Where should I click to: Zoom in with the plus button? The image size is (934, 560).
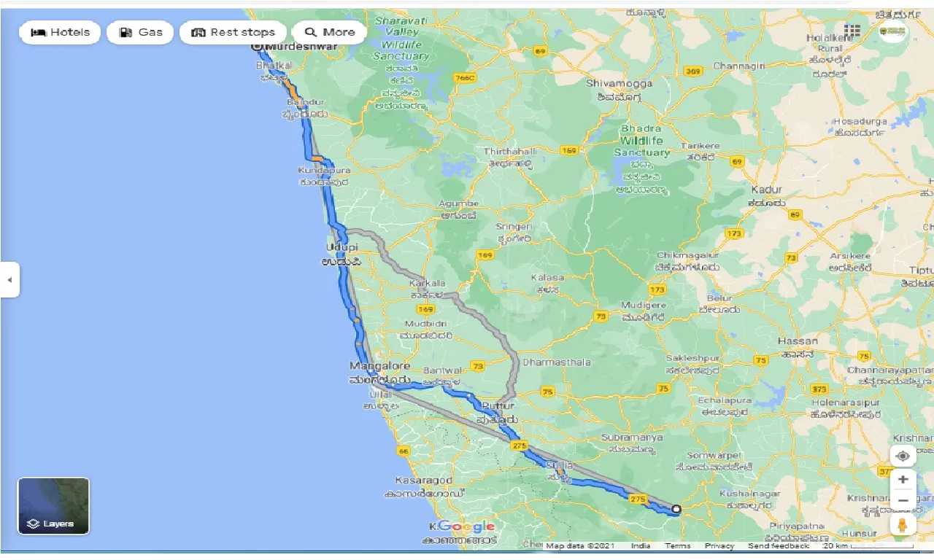(x=903, y=480)
